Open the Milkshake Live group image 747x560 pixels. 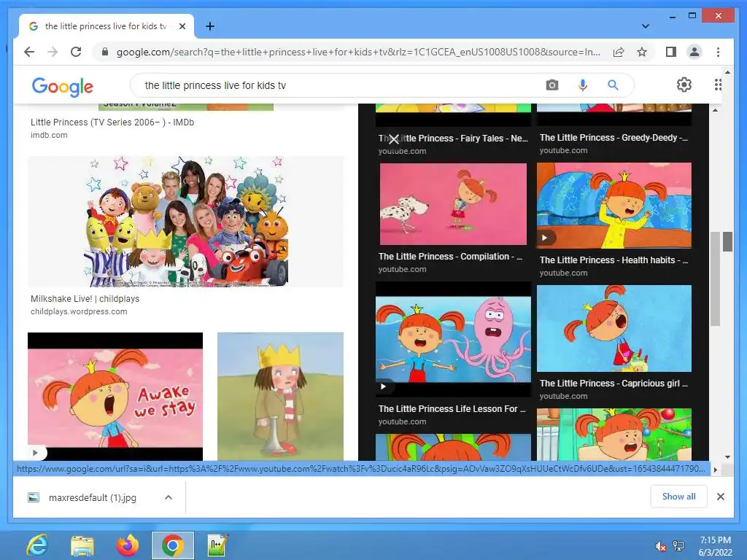186,222
